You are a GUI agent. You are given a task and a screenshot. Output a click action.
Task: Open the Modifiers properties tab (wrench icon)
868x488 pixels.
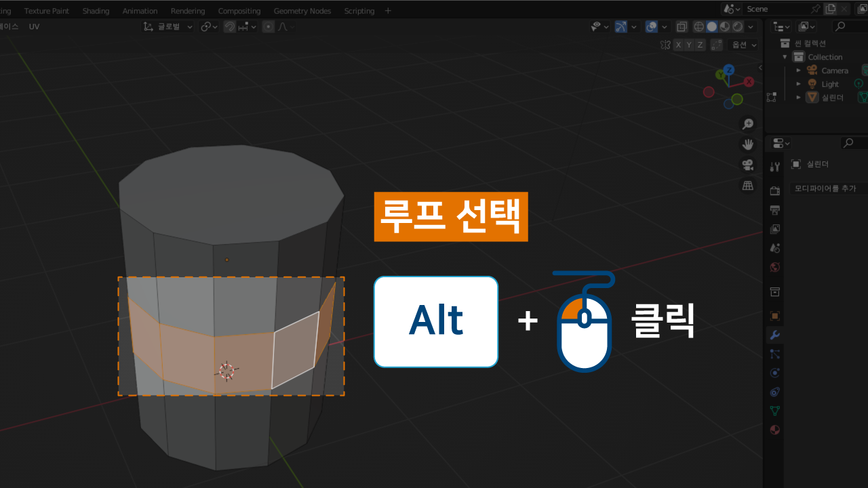tap(774, 335)
